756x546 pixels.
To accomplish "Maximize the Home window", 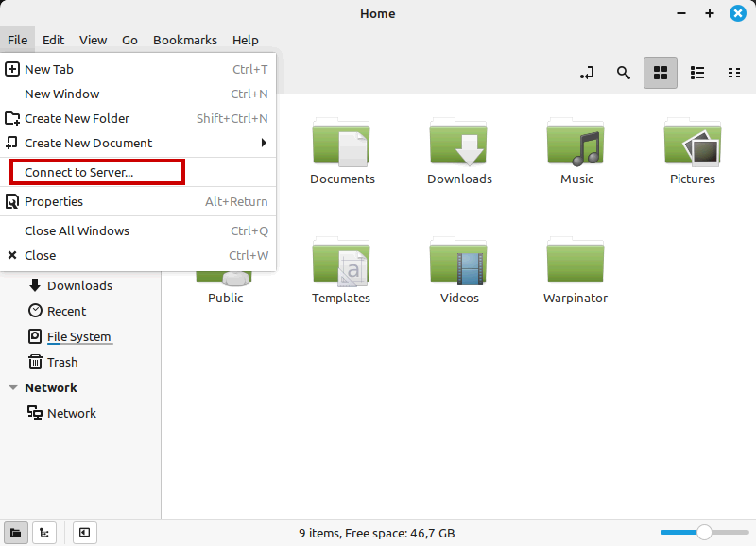I will 710,13.
